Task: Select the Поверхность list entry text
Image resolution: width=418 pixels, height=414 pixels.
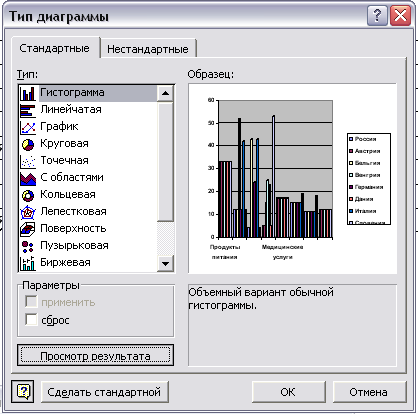Action: pyautogui.click(x=73, y=229)
